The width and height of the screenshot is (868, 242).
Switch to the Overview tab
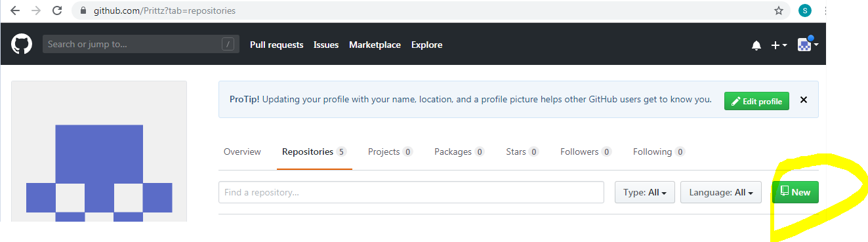point(242,151)
